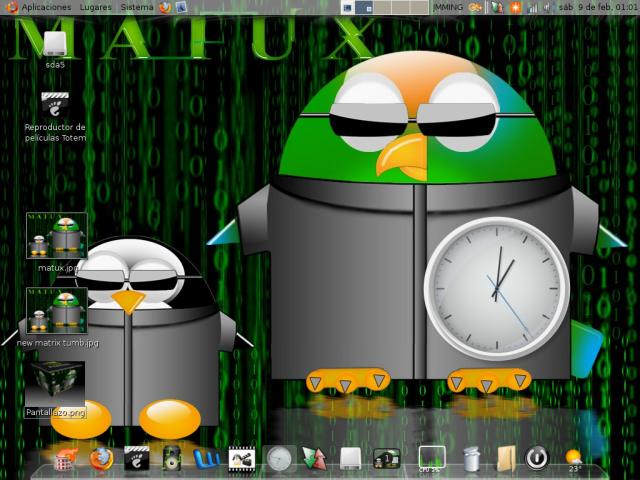Open the speaker music player dock icon
The image size is (640, 480).
pyautogui.click(x=171, y=458)
